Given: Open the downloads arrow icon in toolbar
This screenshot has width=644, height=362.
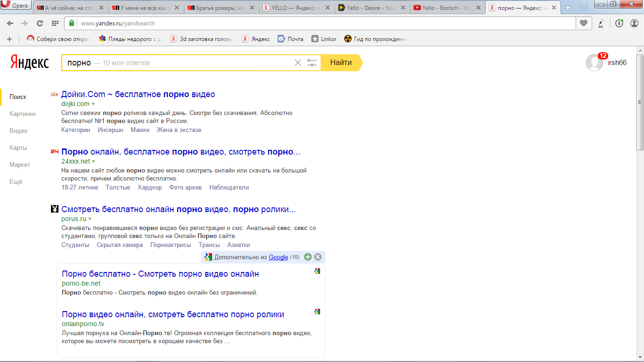Looking at the screenshot, I should click(x=619, y=23).
